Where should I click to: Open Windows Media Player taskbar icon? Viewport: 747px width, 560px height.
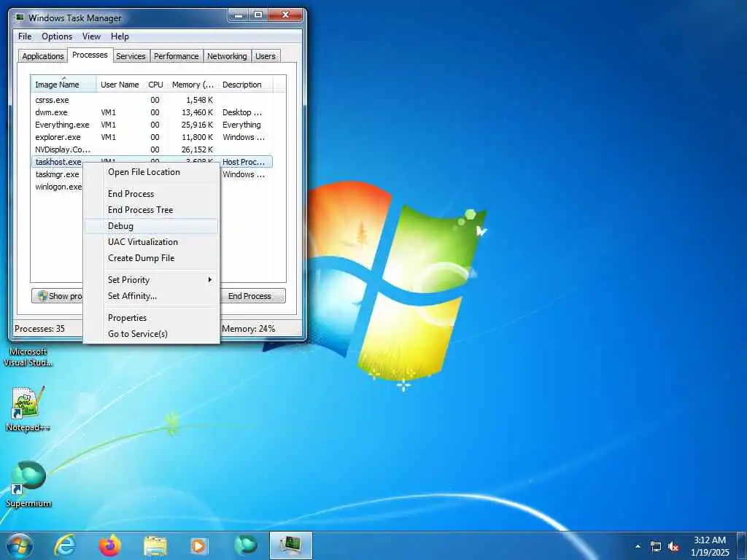click(200, 545)
